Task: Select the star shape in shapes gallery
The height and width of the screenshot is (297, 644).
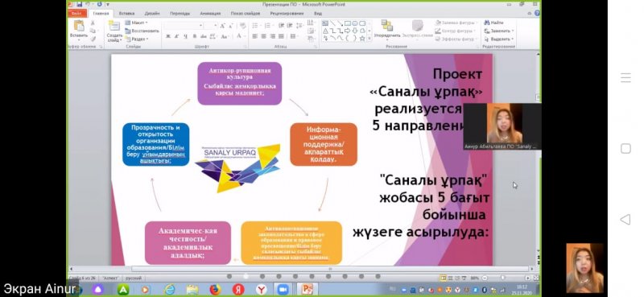Action: (x=362, y=38)
